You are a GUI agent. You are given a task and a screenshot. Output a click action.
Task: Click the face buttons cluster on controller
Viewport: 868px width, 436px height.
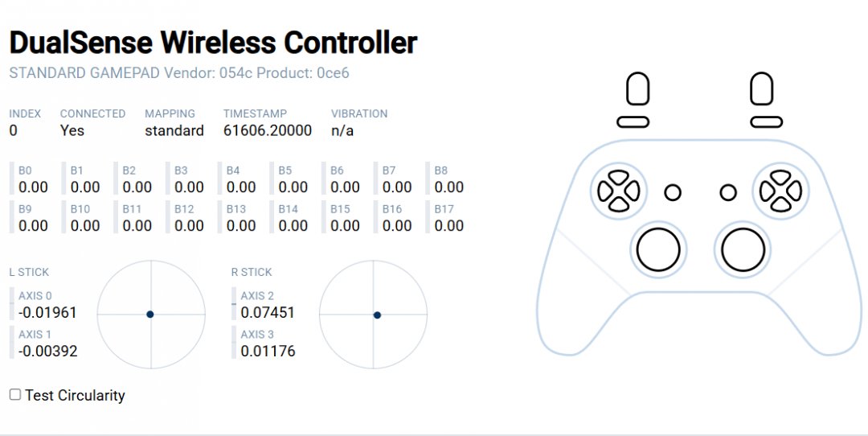tap(780, 191)
